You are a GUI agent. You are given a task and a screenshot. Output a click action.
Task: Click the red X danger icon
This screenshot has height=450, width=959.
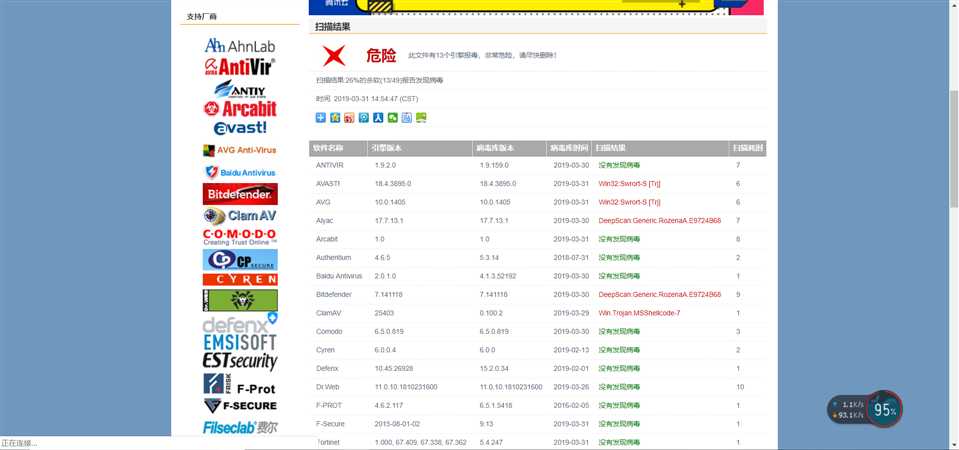(334, 56)
